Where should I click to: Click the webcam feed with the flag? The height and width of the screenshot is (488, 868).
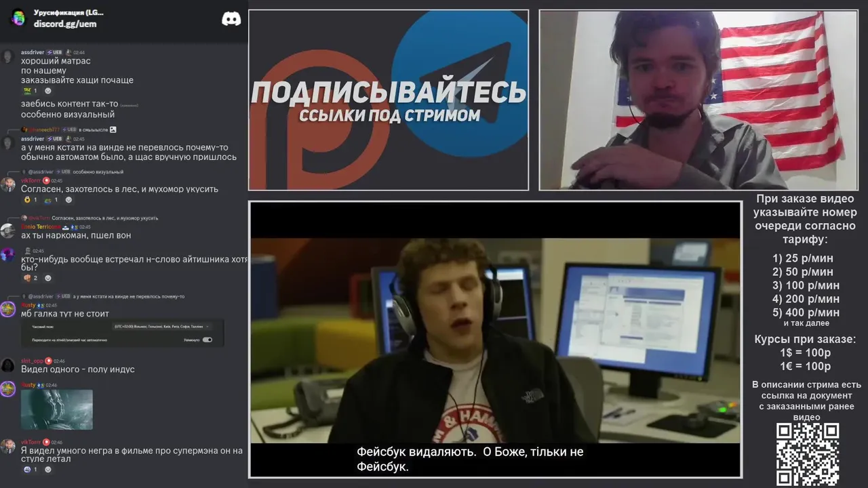click(x=698, y=100)
